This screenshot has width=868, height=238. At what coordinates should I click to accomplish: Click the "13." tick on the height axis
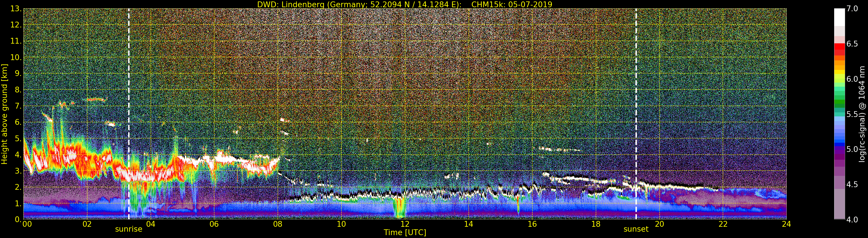point(16,9)
